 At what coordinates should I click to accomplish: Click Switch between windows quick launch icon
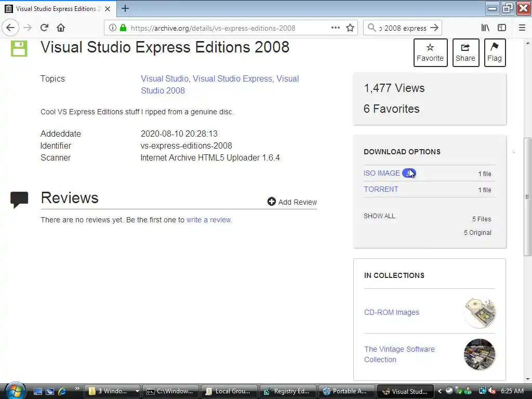tap(50, 391)
